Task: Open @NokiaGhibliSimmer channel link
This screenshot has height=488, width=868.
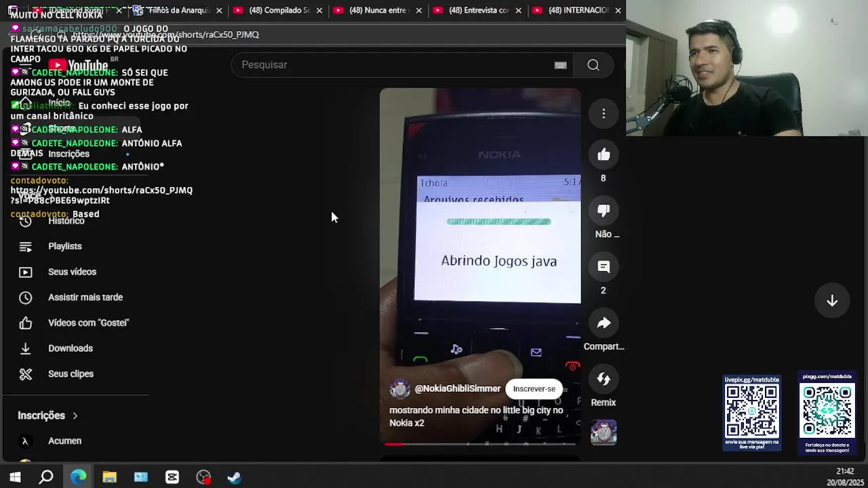Action: (x=458, y=389)
